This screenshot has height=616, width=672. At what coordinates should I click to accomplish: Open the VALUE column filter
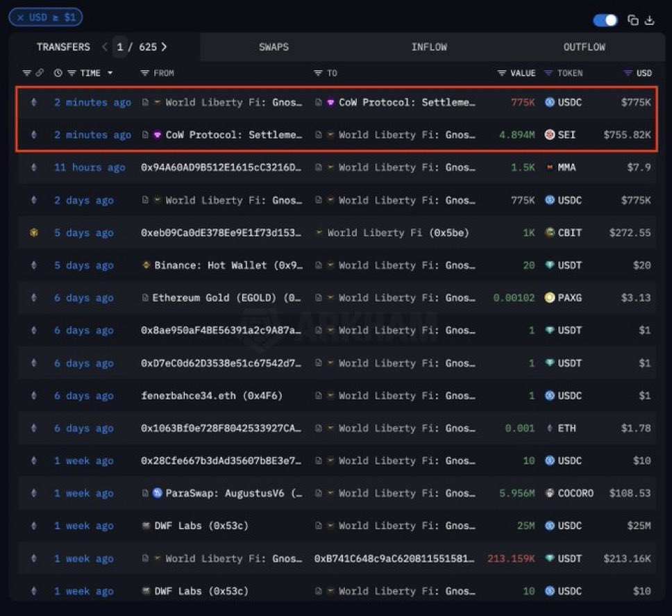coord(502,74)
